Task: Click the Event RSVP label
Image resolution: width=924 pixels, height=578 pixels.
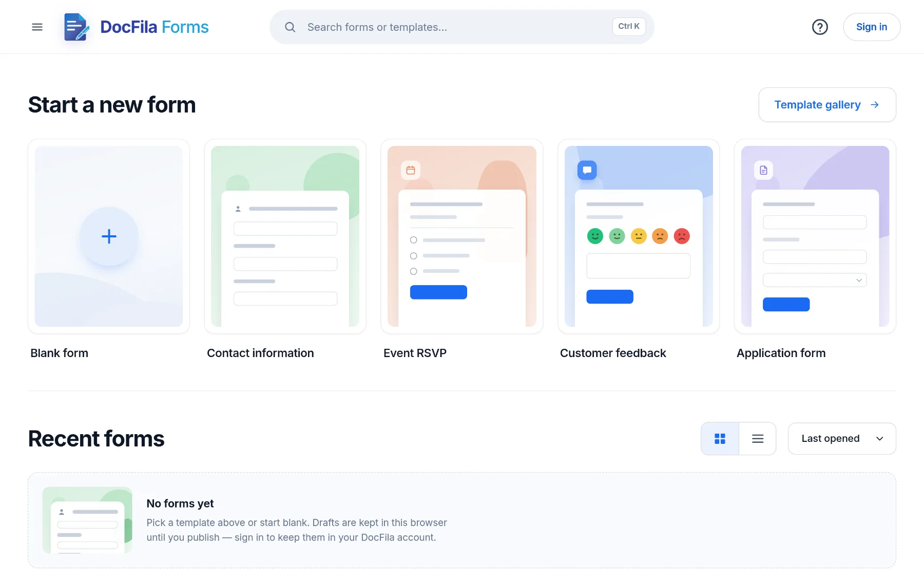Action: (x=415, y=353)
